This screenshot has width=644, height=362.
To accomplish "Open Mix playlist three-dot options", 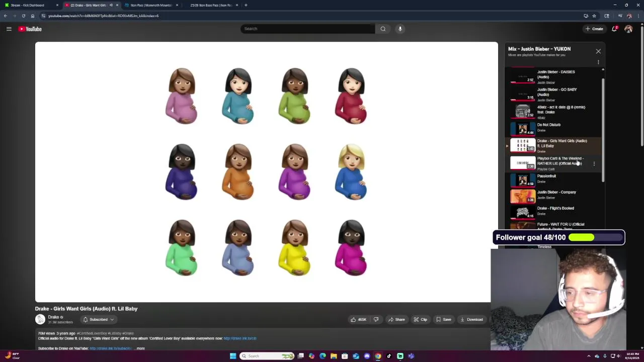I will 598,62.
